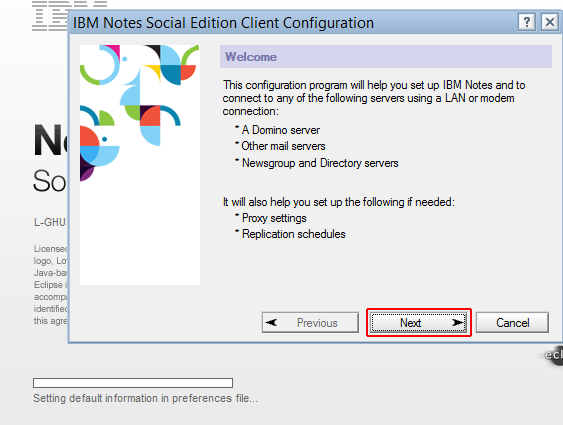Select the 'Other mail servers' bullet text
Screen dimensions: 563x425
click(283, 146)
